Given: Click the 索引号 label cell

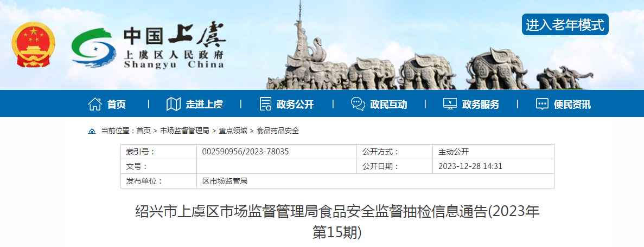Looking at the screenshot, I should (158, 152).
